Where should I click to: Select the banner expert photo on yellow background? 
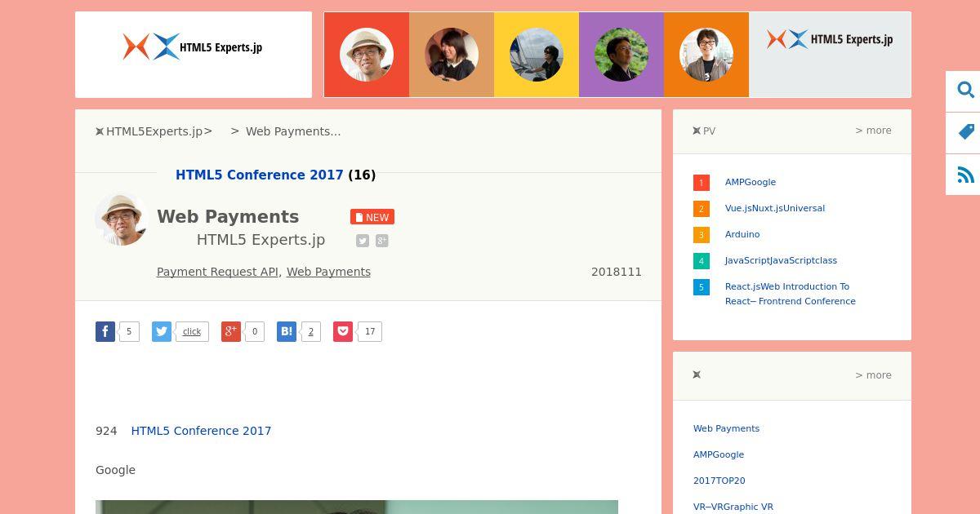coord(537,55)
